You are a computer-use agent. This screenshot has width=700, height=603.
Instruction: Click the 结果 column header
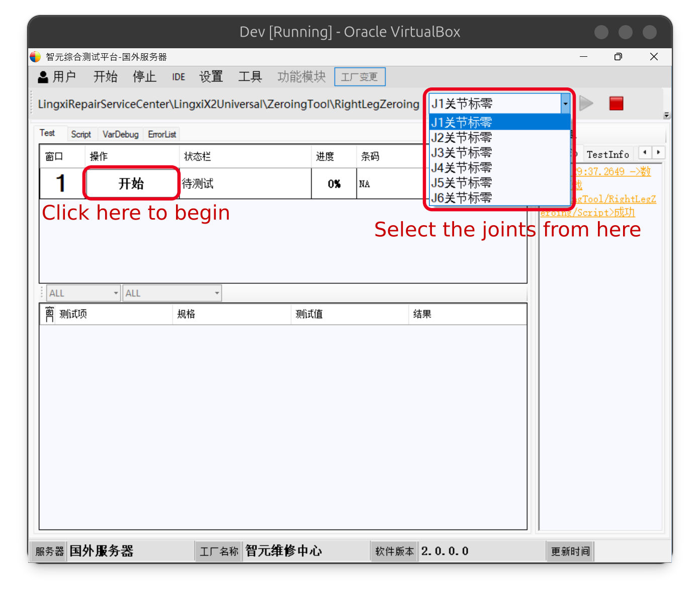coord(468,314)
